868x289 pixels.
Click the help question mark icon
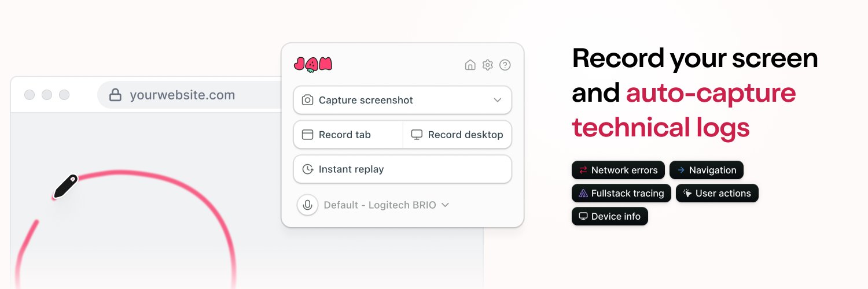tap(505, 65)
